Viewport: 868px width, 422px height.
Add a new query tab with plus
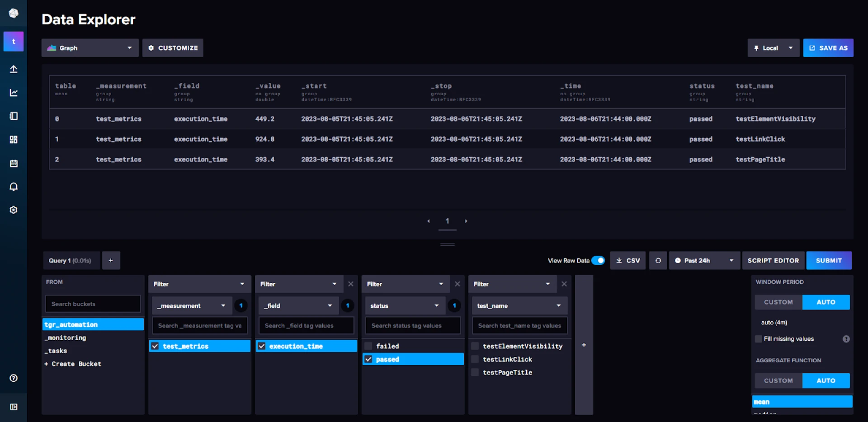111,261
